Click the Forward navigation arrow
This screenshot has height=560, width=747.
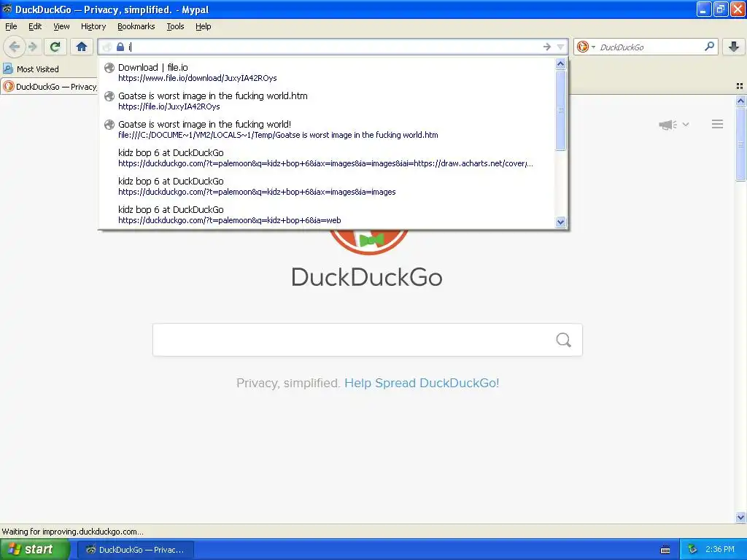(32, 47)
